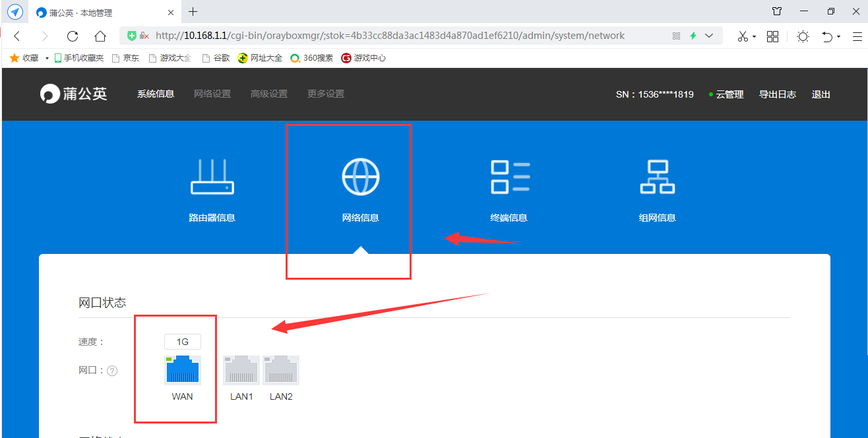Screen dimensions: 868x438
Task: Click the LAN2 port icon
Action: point(281,370)
